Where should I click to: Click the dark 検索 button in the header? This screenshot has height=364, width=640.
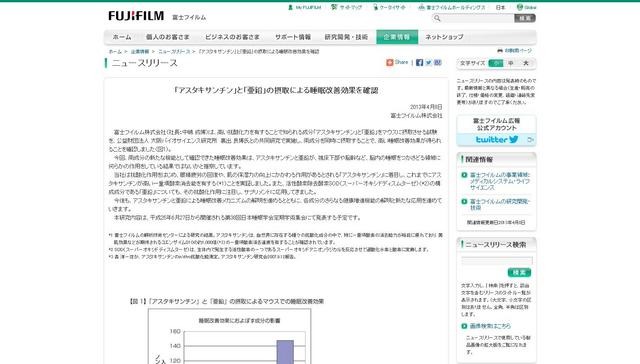524,18
